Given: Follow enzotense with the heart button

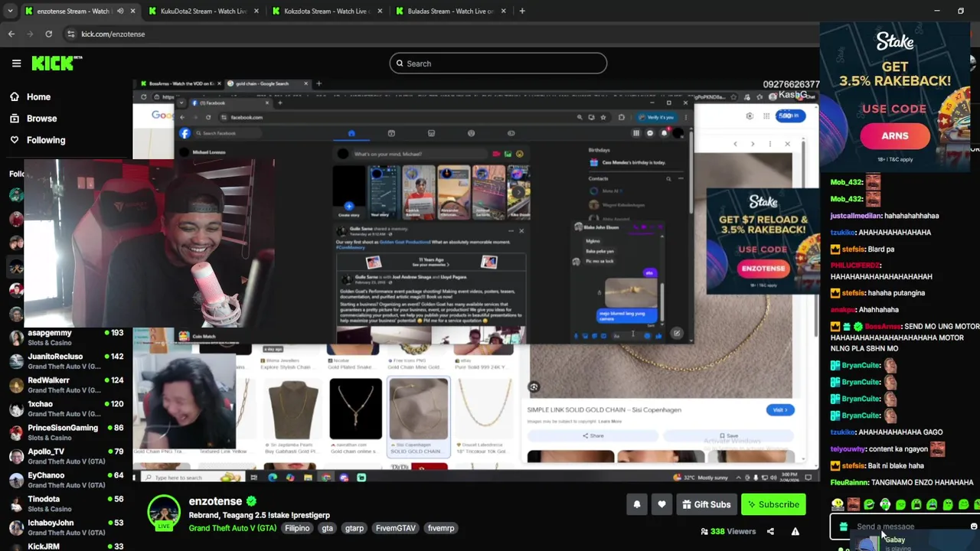Looking at the screenshot, I should (x=661, y=504).
